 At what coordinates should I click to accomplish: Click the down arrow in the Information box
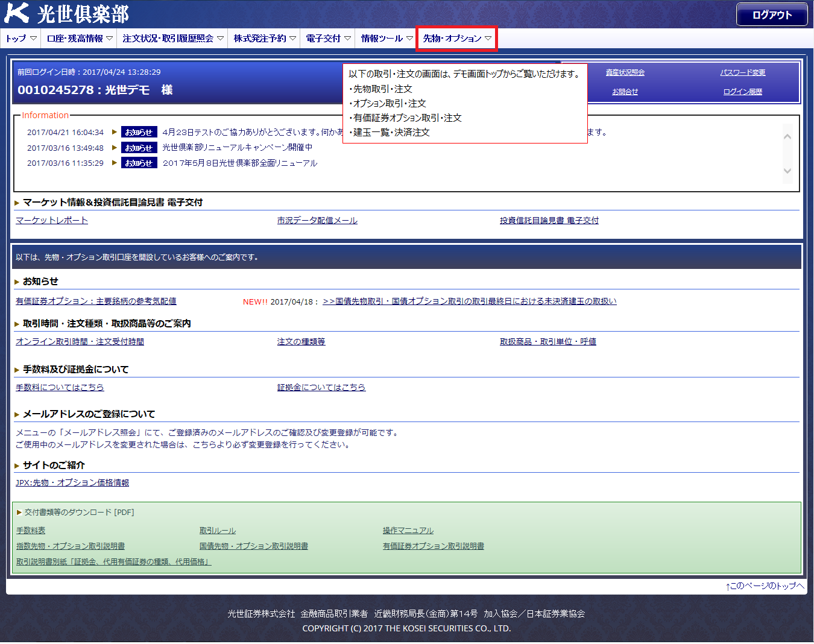click(787, 171)
